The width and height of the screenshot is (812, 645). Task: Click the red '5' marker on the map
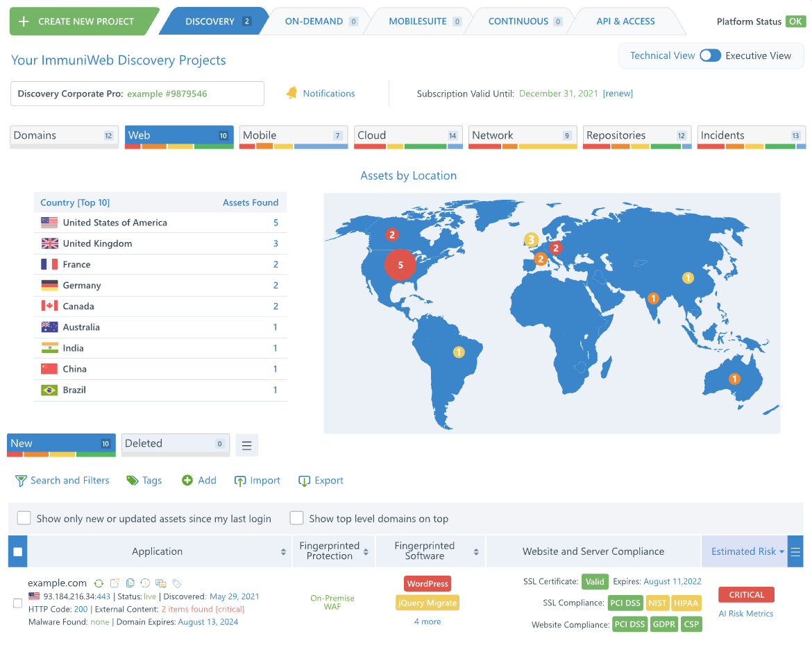tap(400, 265)
